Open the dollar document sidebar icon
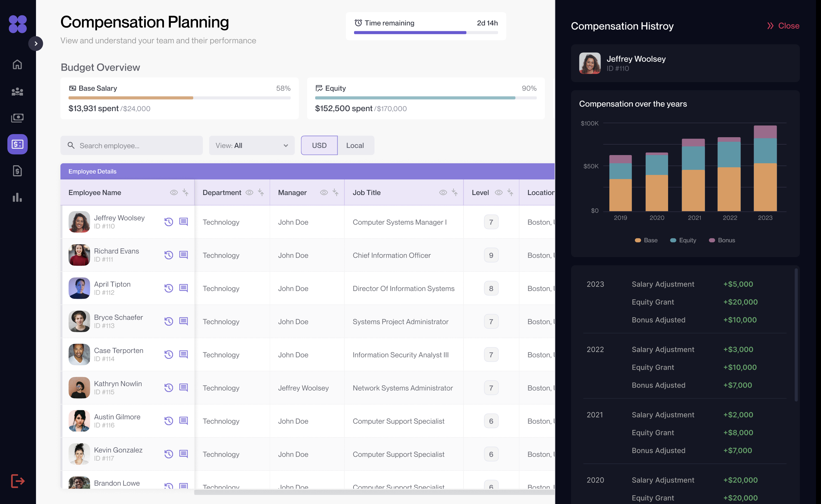 (x=17, y=171)
